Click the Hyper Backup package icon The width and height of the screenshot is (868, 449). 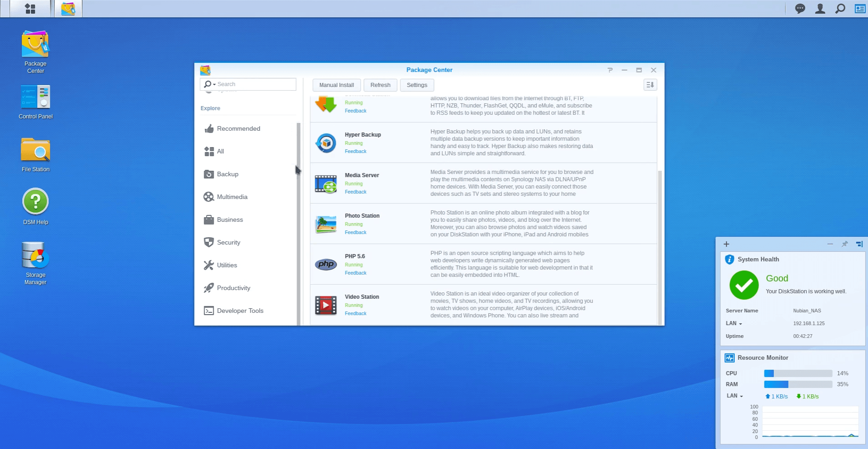[326, 143]
